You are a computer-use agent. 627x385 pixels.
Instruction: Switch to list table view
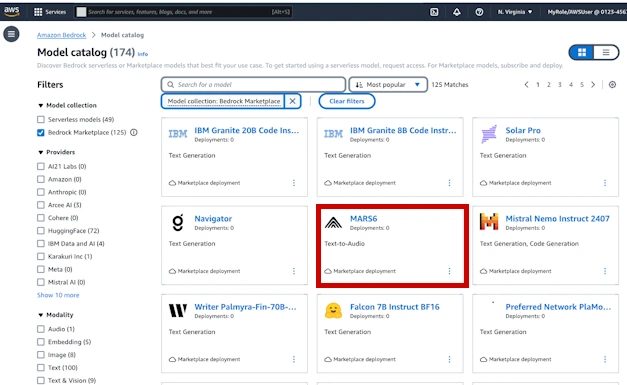[x=606, y=52]
